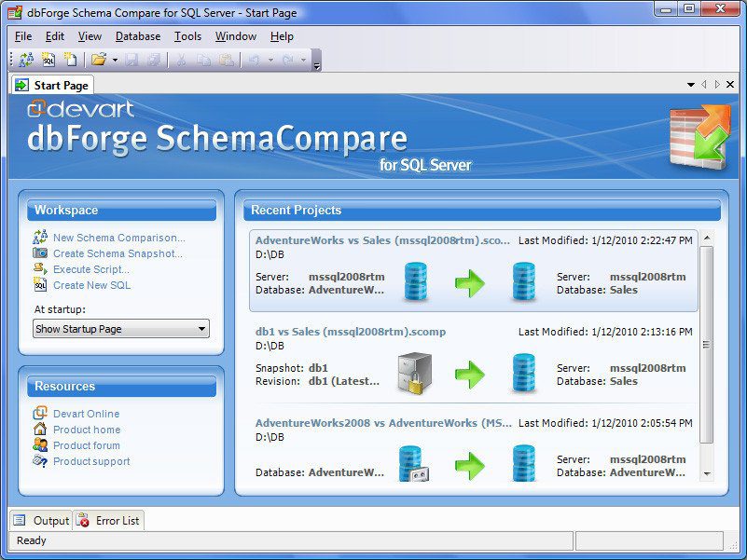Open the toolbar options overflow arrow
Image resolution: width=747 pixels, height=560 pixels.
pyautogui.click(x=317, y=66)
